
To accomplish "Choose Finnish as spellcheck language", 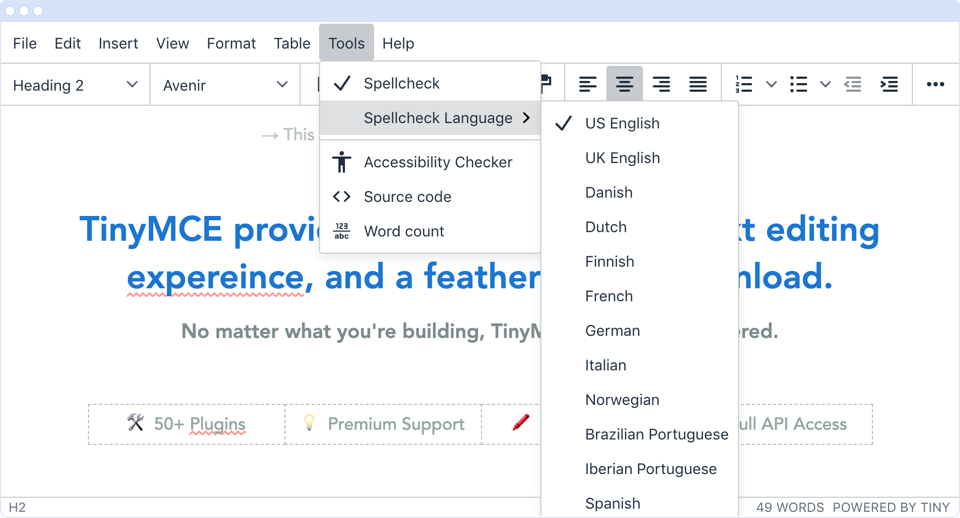I will [x=640, y=262].
